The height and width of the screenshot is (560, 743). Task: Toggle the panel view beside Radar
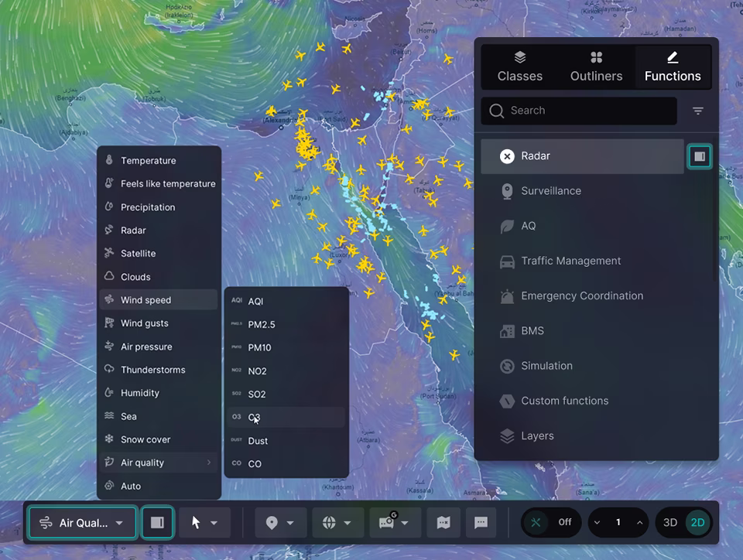pyautogui.click(x=699, y=155)
